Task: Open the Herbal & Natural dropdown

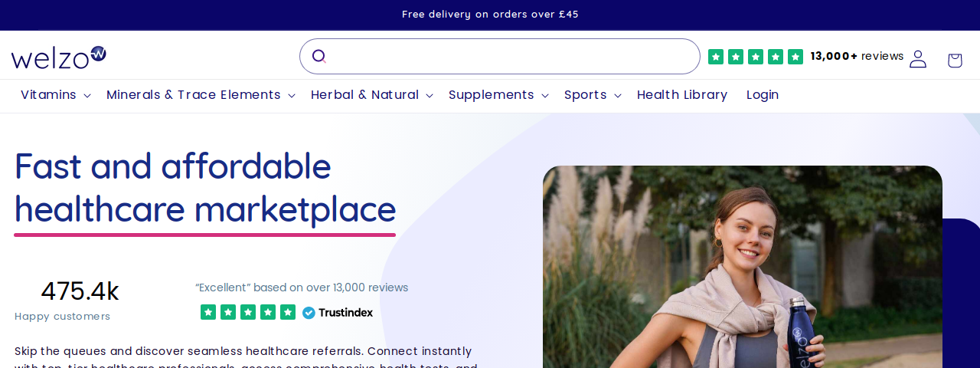Action: point(372,95)
